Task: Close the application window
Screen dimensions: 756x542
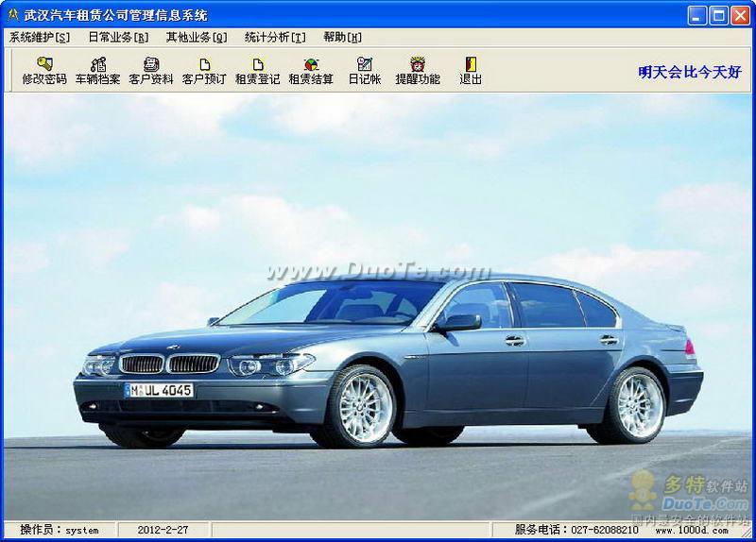Action: 740,15
